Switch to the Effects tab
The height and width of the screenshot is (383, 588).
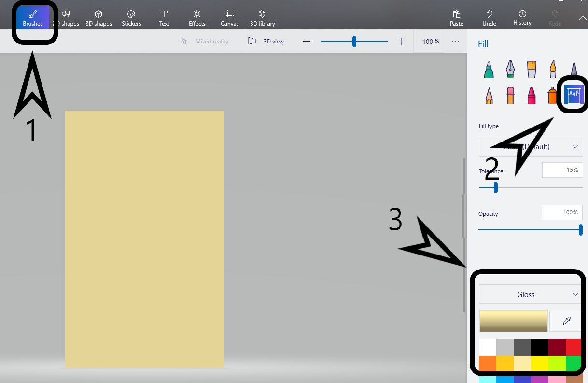(x=197, y=18)
